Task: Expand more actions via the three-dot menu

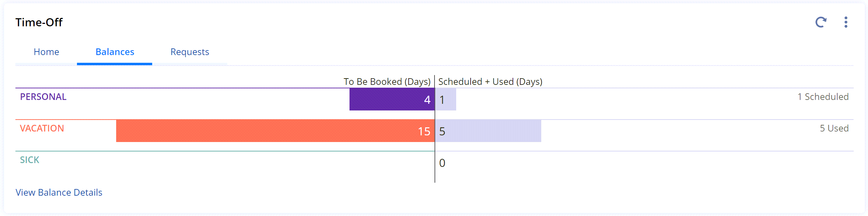Action: pos(846,22)
